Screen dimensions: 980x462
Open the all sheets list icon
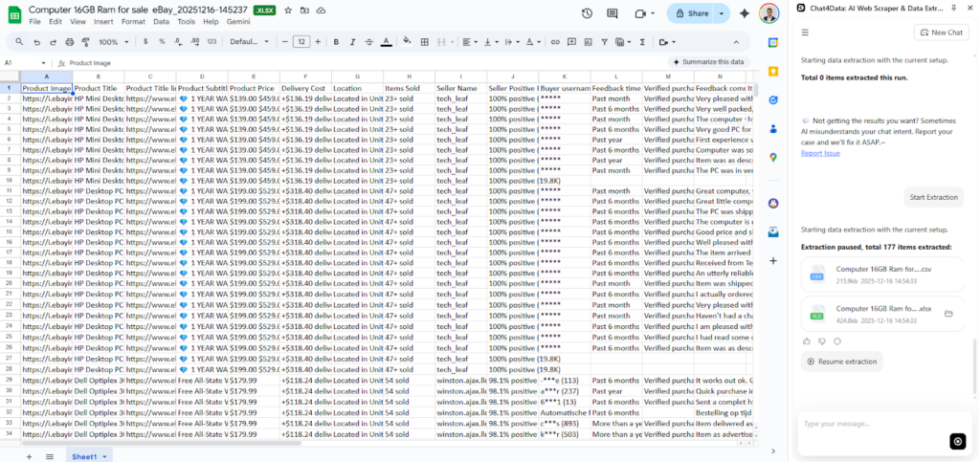50,456
